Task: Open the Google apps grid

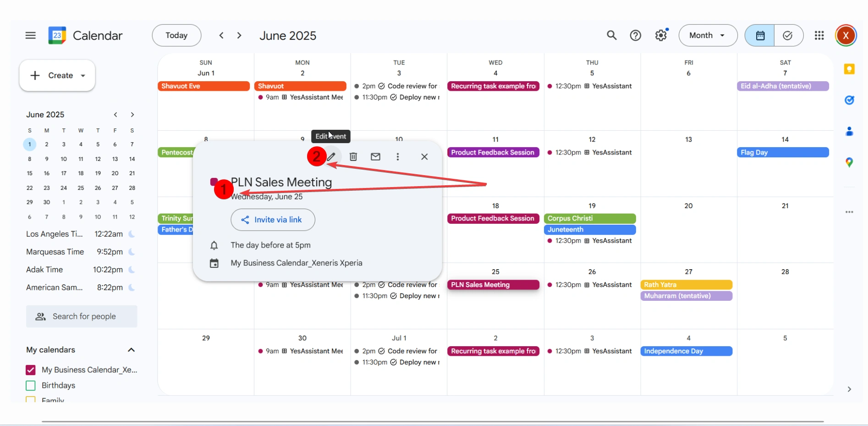Action: click(x=819, y=35)
